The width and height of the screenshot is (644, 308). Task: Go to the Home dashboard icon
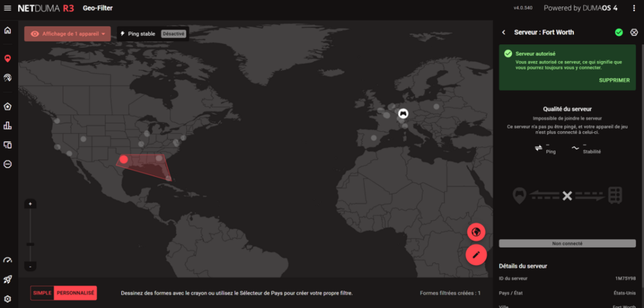point(8,30)
